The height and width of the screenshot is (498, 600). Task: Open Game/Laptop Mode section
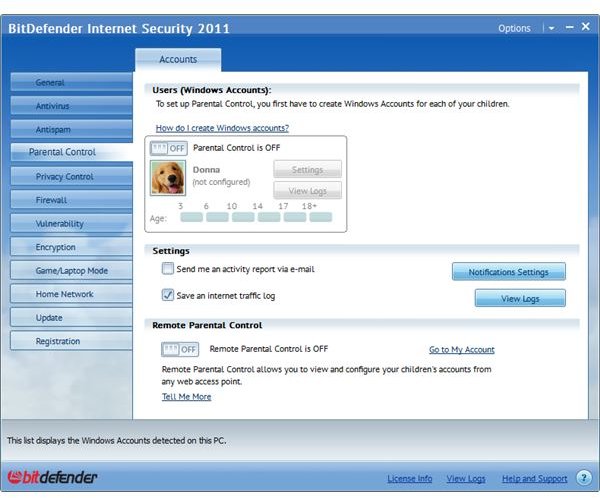[x=72, y=271]
